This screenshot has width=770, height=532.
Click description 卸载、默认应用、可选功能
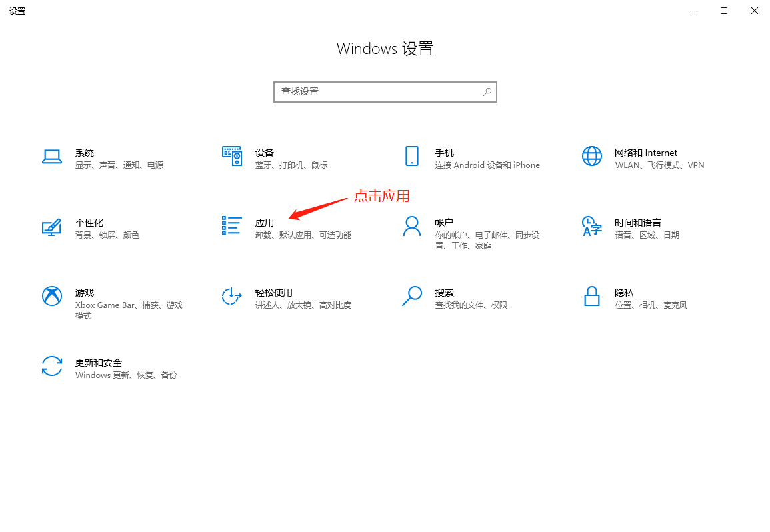[303, 235]
